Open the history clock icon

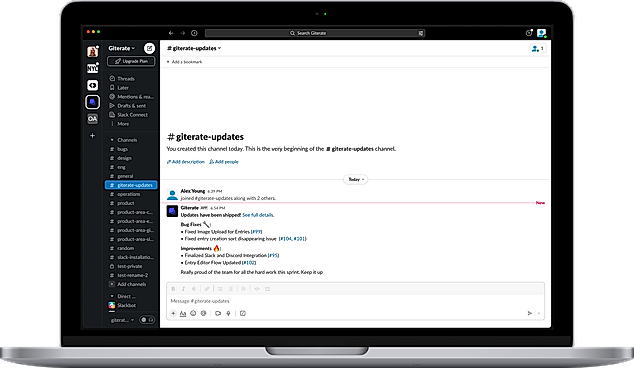coord(194,33)
